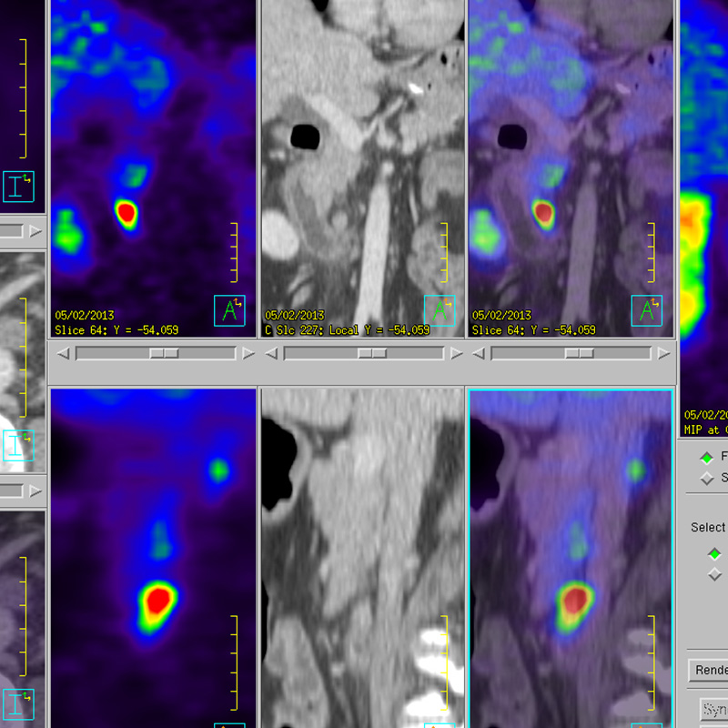Click 'Slice 64: Y = -54.059' text in fused coronal view

point(534,330)
